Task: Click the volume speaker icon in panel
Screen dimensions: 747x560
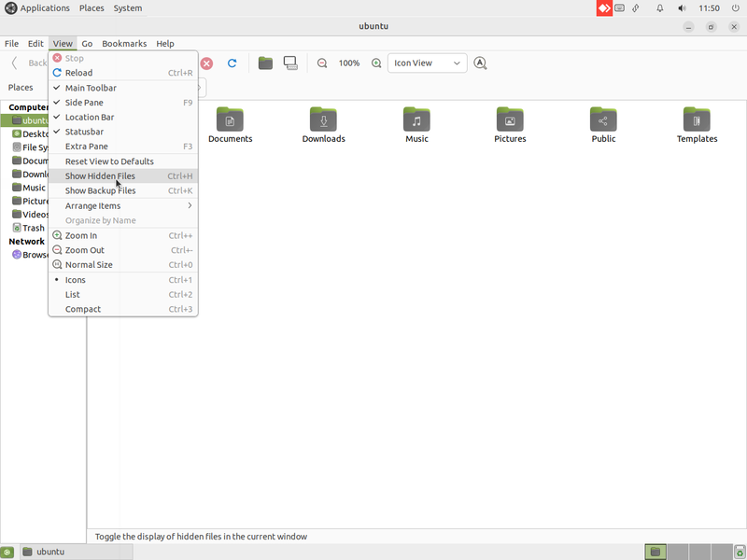Action: point(682,8)
